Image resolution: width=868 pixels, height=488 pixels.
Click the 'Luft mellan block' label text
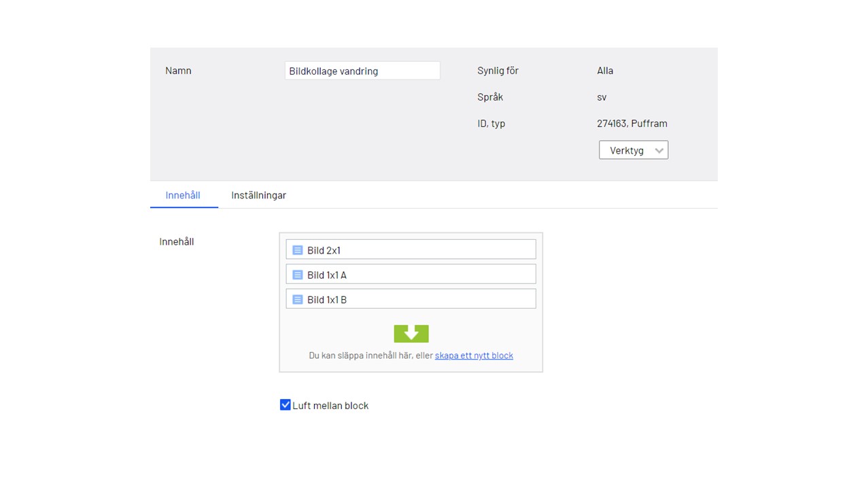330,406
